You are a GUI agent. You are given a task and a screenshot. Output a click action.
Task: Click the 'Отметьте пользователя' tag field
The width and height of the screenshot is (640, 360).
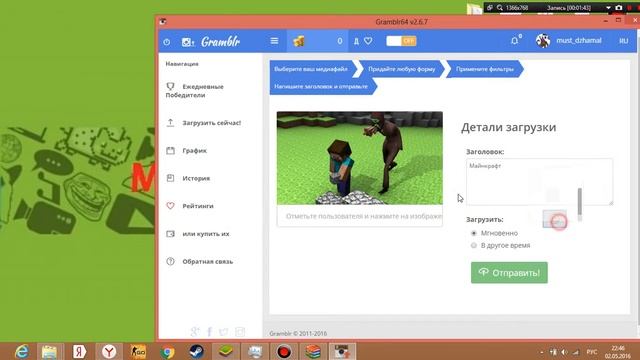[360, 216]
